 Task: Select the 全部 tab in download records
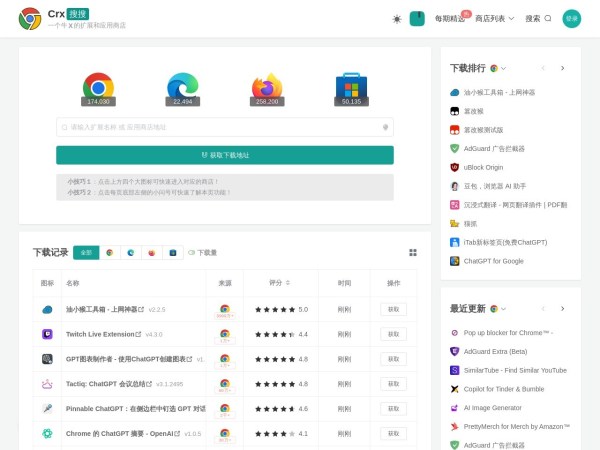(x=86, y=253)
